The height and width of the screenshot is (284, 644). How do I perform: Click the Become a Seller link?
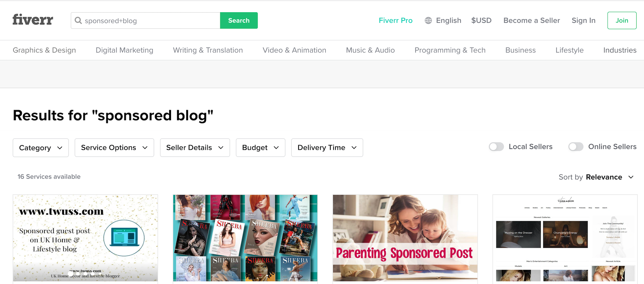(532, 21)
